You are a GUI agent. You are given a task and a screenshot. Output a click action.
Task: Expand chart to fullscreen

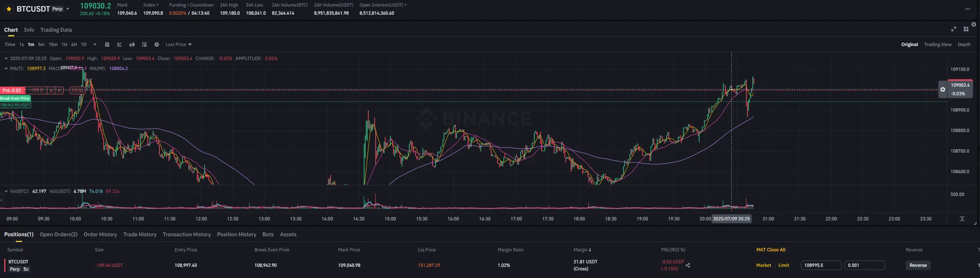pos(953,29)
